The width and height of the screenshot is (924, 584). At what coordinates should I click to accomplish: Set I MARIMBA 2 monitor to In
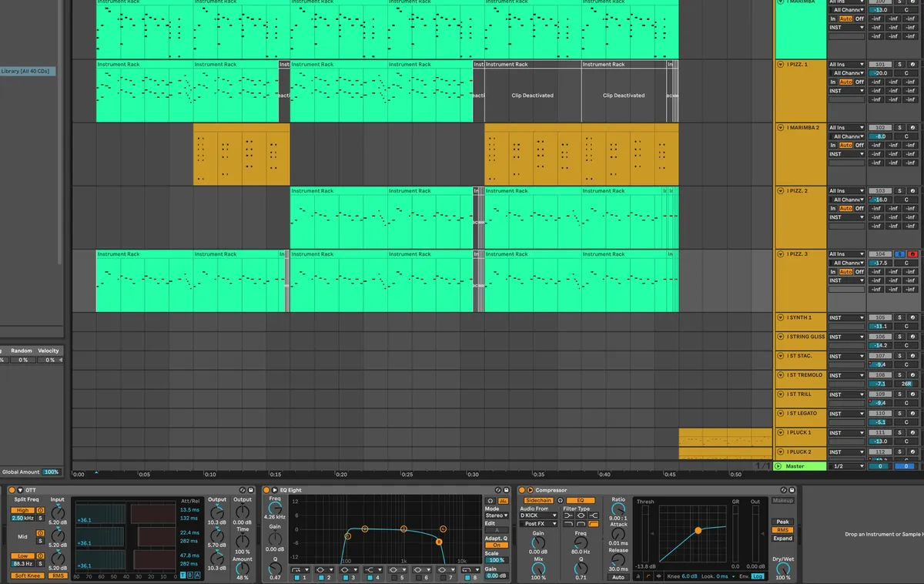coord(833,145)
